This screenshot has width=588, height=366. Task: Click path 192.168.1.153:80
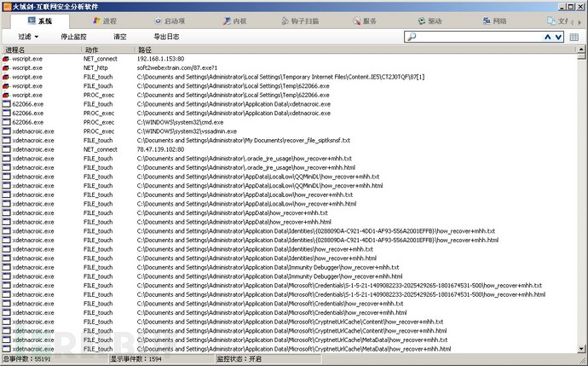click(160, 59)
